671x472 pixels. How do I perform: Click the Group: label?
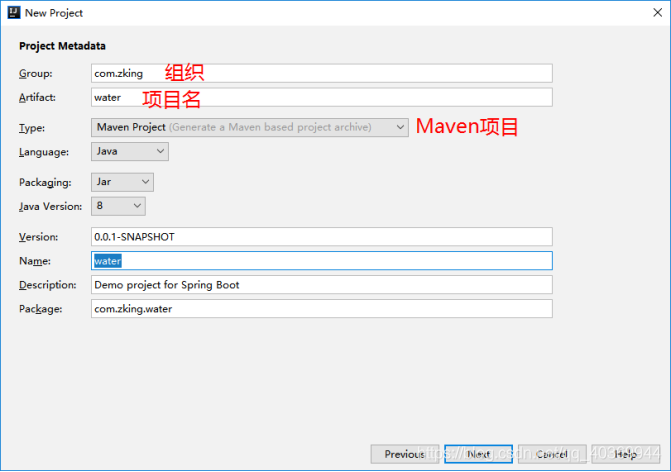(36, 74)
